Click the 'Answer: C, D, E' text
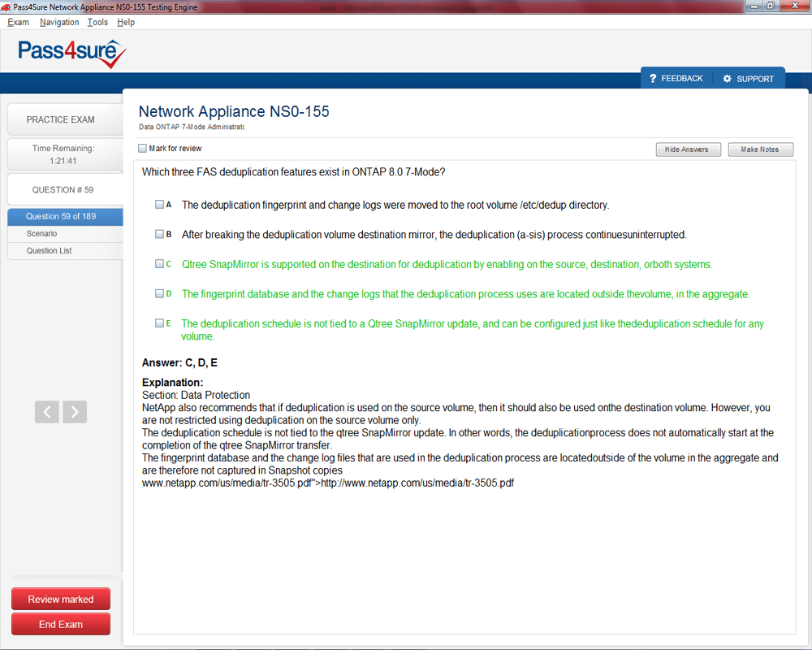The width and height of the screenshot is (812, 650). 179,363
